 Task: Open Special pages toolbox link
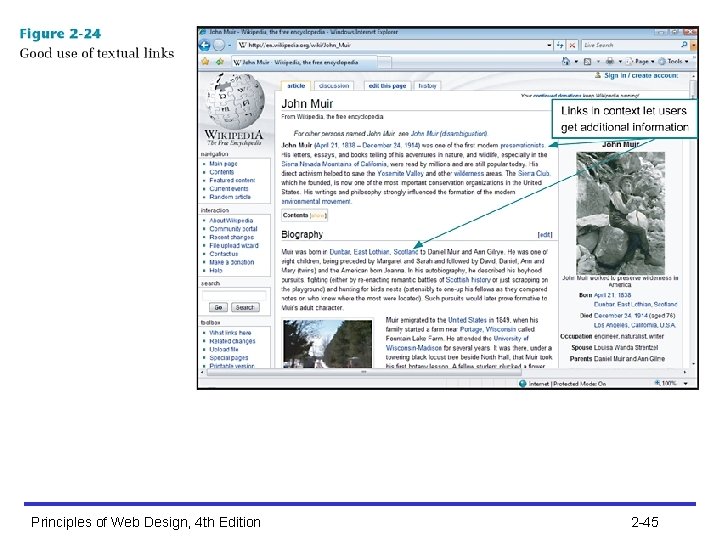[x=229, y=357]
